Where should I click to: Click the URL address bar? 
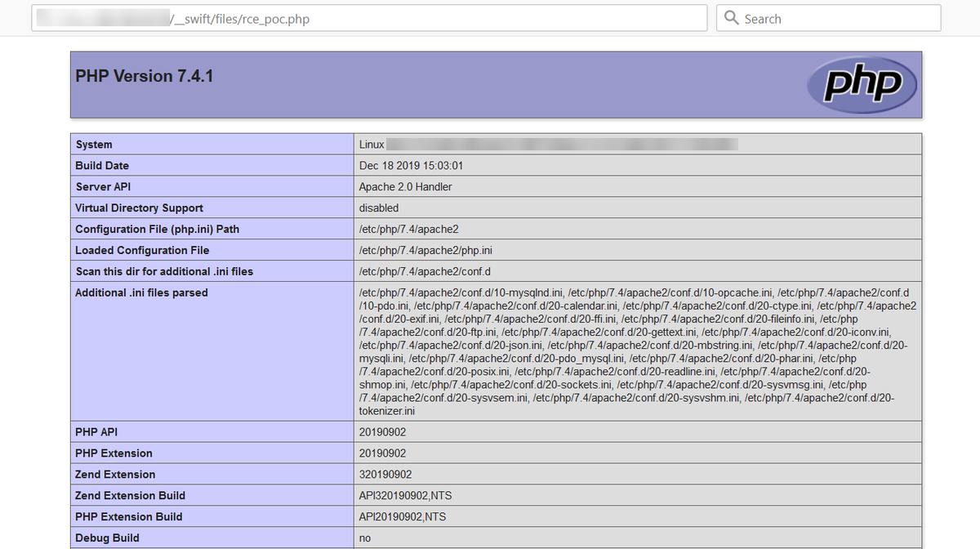click(369, 18)
